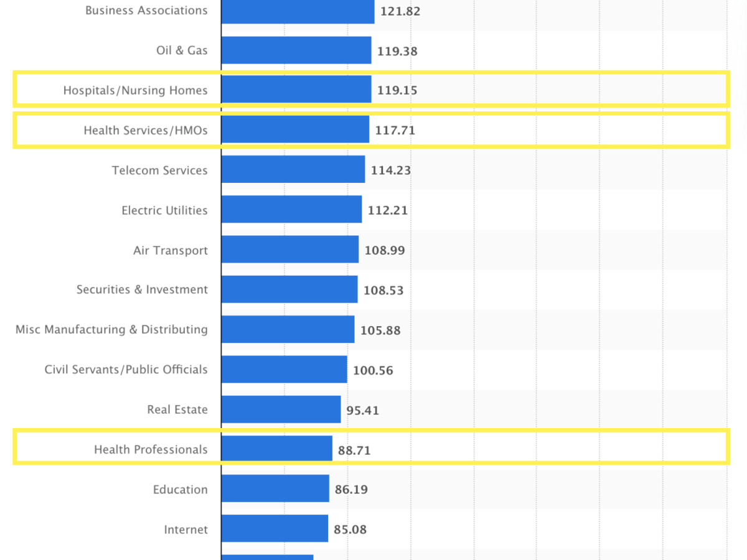Click the 108.53 value label
Image resolution: width=747 pixels, height=560 pixels.
coord(383,290)
